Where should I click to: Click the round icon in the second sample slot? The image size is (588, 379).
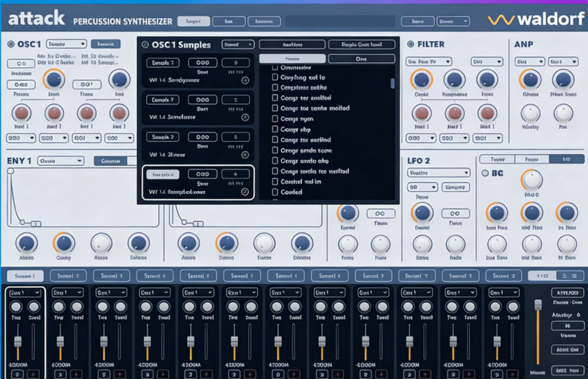point(245,117)
